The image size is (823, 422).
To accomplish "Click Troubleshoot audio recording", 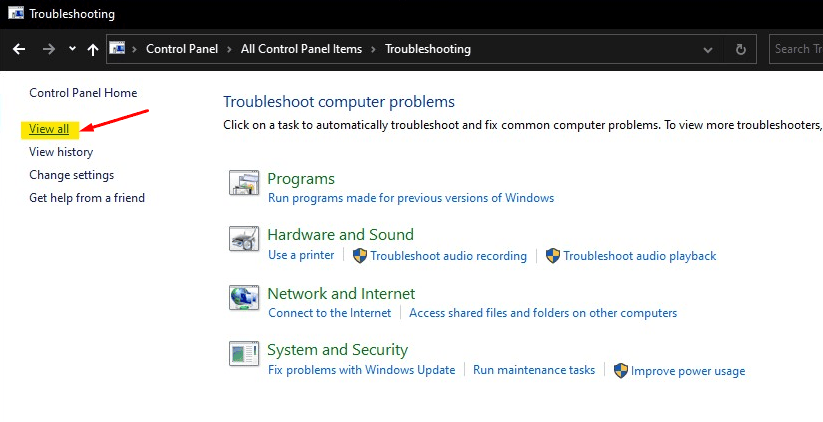I will click(x=448, y=256).
